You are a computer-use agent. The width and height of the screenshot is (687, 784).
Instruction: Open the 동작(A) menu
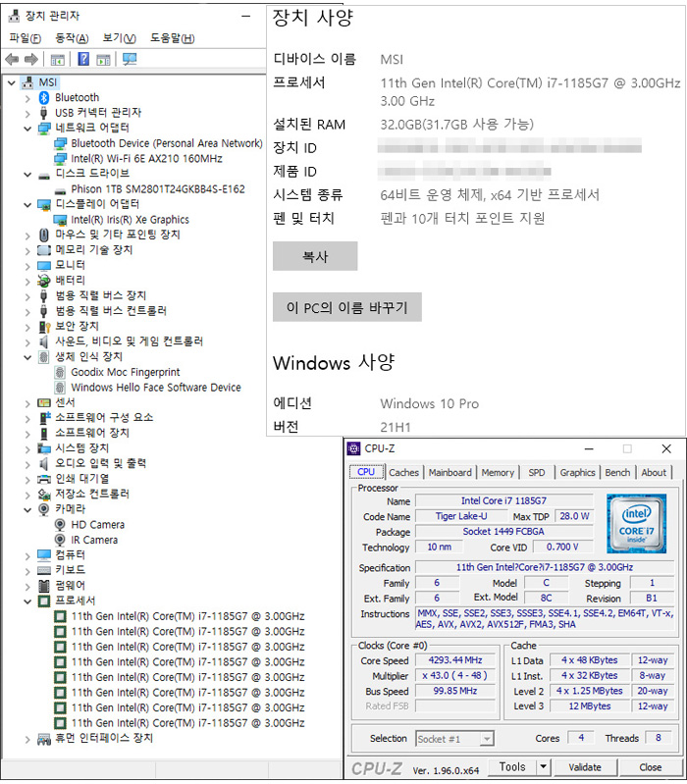pyautogui.click(x=72, y=38)
